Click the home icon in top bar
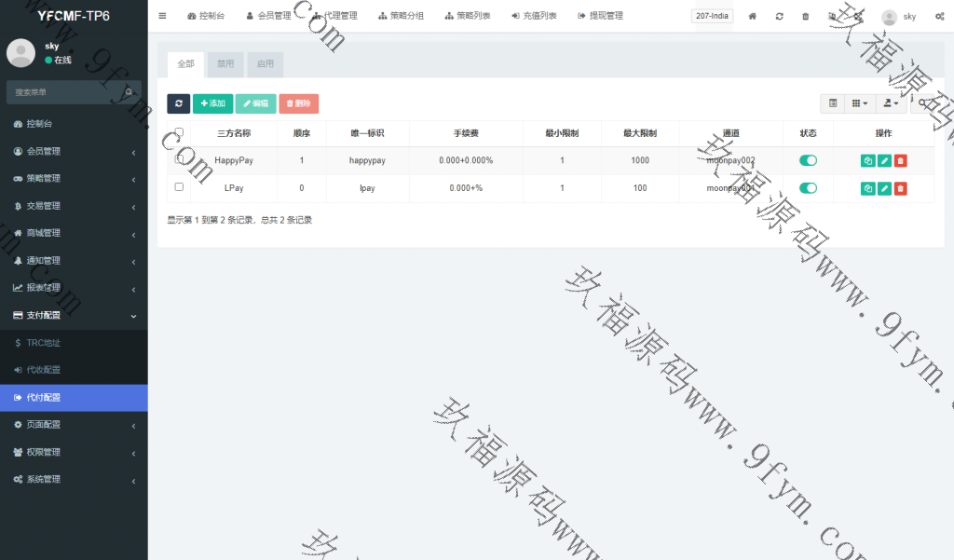Image resolution: width=954 pixels, height=560 pixels. 753,17
